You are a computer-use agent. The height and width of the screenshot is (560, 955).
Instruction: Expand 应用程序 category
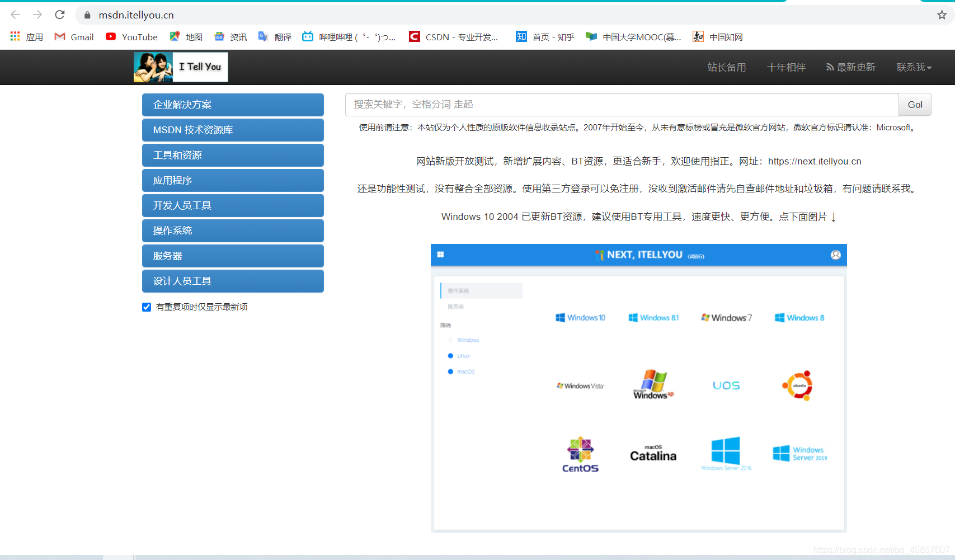pos(233,180)
